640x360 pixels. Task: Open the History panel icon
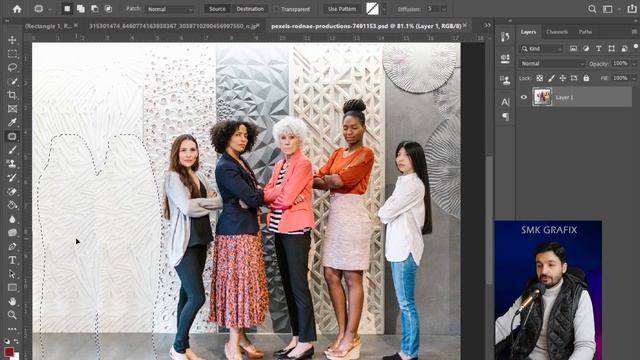pos(505,37)
